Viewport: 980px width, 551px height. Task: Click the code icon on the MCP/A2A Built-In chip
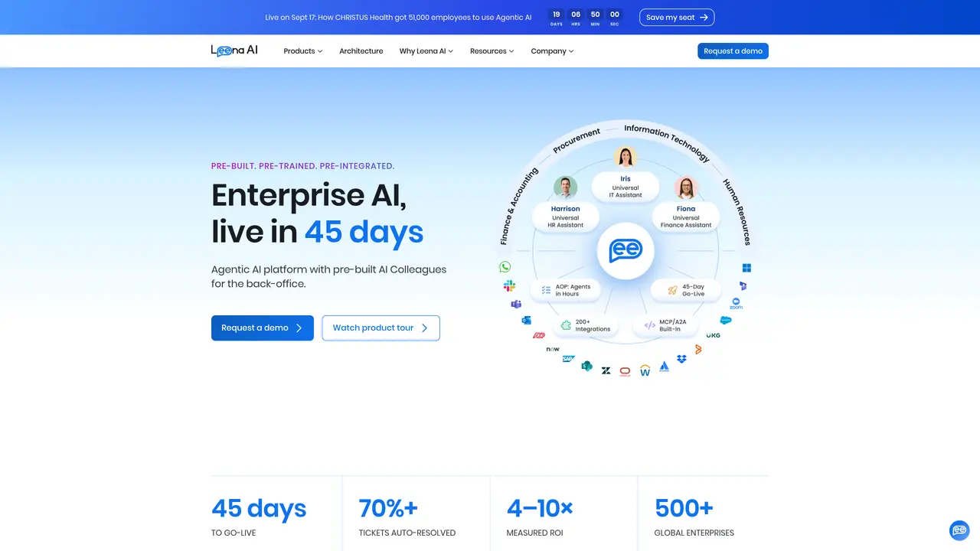[x=650, y=325]
